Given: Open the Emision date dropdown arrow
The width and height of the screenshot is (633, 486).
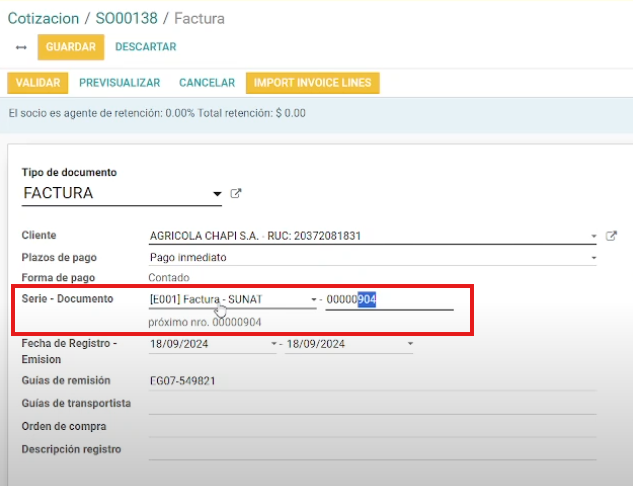Looking at the screenshot, I should tap(409, 344).
